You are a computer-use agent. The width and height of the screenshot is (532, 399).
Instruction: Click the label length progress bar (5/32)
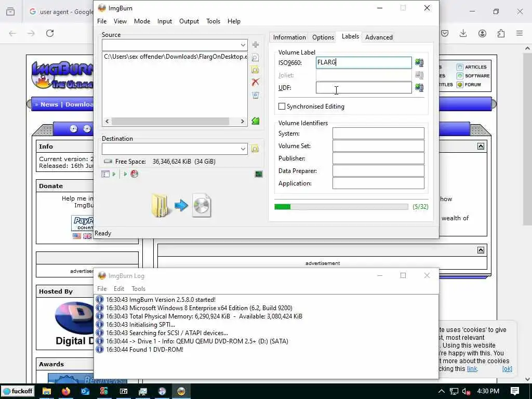click(341, 207)
